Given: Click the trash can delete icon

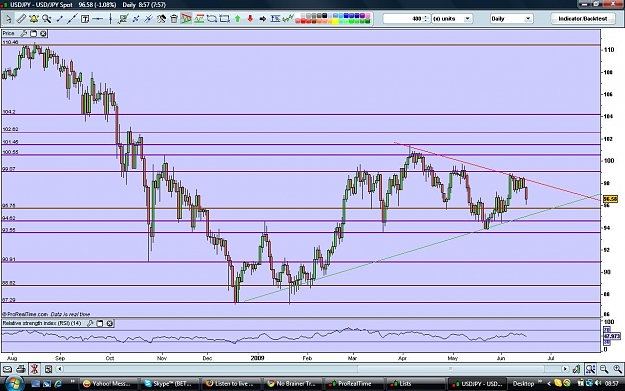Looking at the screenshot, I should (174, 19).
